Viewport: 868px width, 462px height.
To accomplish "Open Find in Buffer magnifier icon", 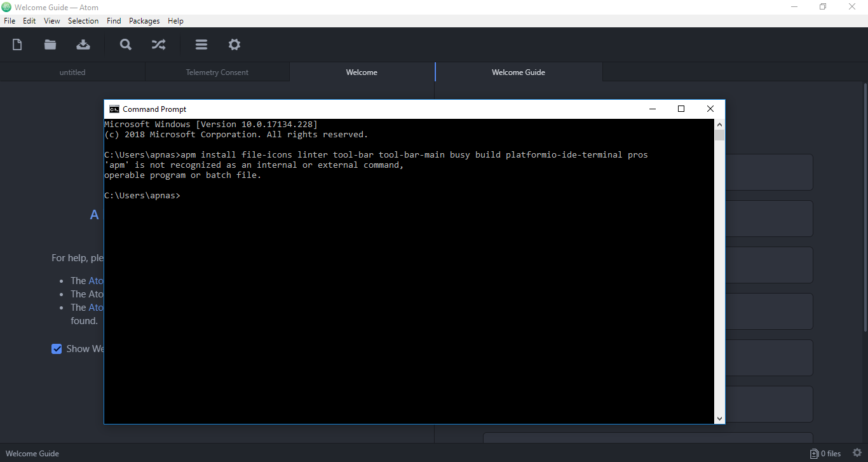I will tap(126, 44).
